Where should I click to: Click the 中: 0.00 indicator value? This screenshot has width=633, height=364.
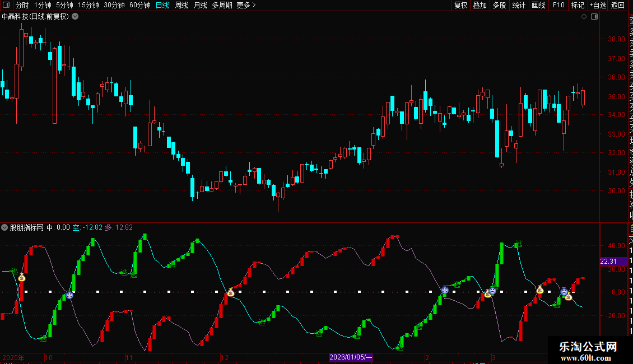58,227
